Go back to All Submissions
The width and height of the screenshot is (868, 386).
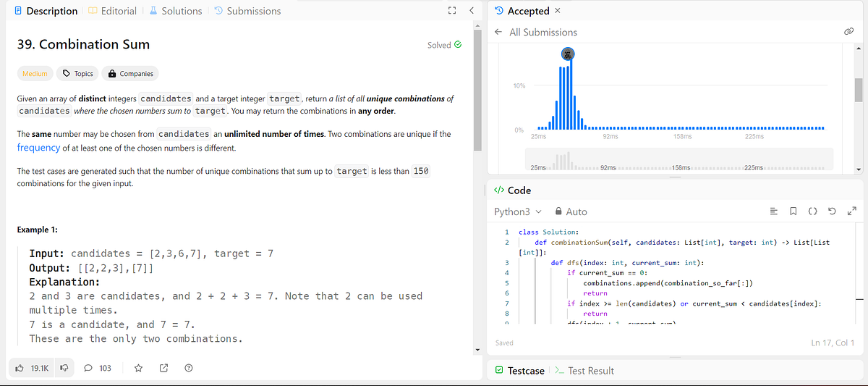click(536, 32)
